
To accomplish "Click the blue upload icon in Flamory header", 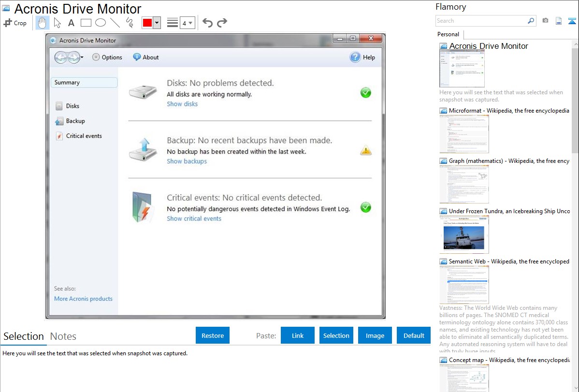I will pos(572,21).
